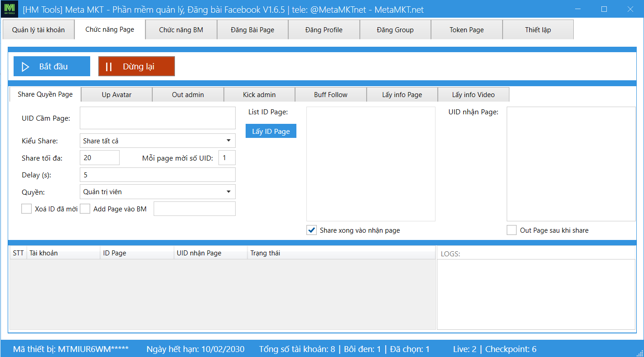This screenshot has height=357, width=644.
Task: Open the Lấy info Page sub-tab
Action: (402, 95)
